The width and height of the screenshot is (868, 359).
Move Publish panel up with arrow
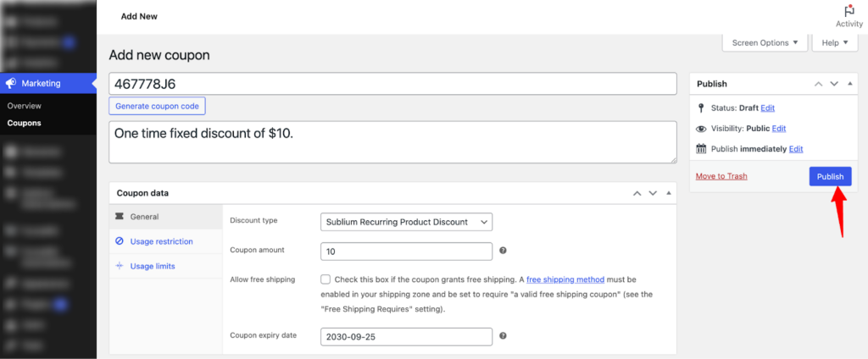(x=818, y=84)
